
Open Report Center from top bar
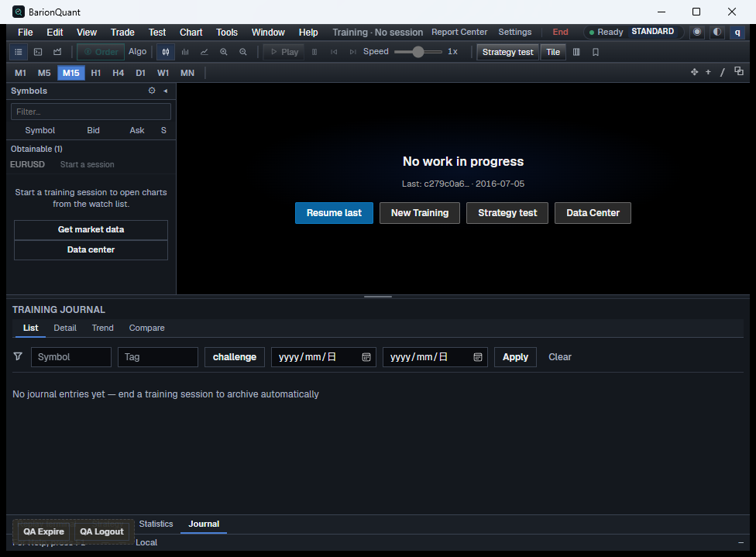(459, 33)
